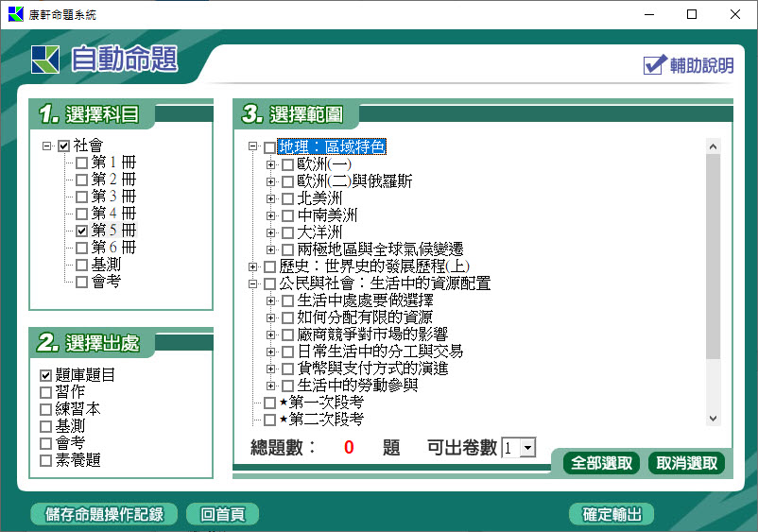Click the 康軒 logo beside 自動命題 title
Image resolution: width=758 pixels, height=532 pixels.
pos(44,59)
